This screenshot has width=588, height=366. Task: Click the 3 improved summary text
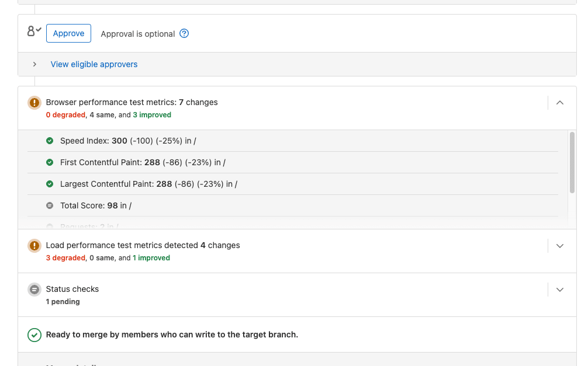pyautogui.click(x=152, y=114)
